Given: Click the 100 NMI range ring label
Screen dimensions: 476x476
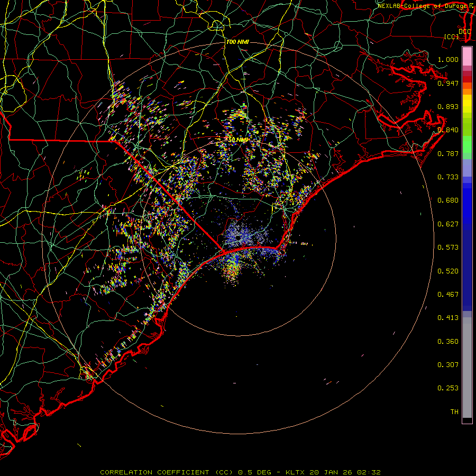Looking at the screenshot, I should tap(237, 42).
